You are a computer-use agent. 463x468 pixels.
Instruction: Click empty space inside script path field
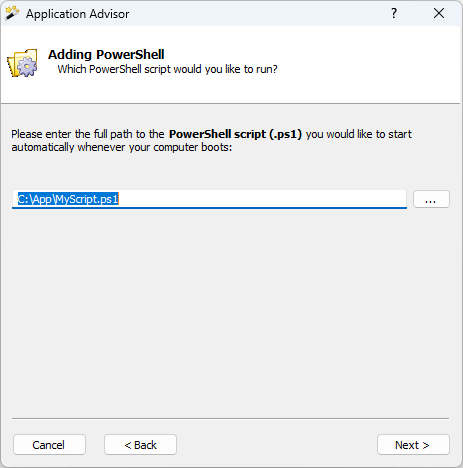tap(263, 199)
